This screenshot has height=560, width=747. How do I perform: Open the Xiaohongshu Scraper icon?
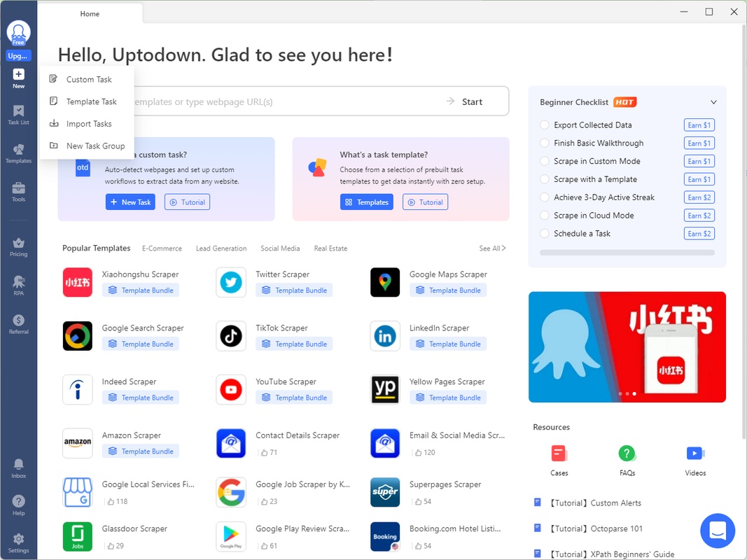coord(78,282)
